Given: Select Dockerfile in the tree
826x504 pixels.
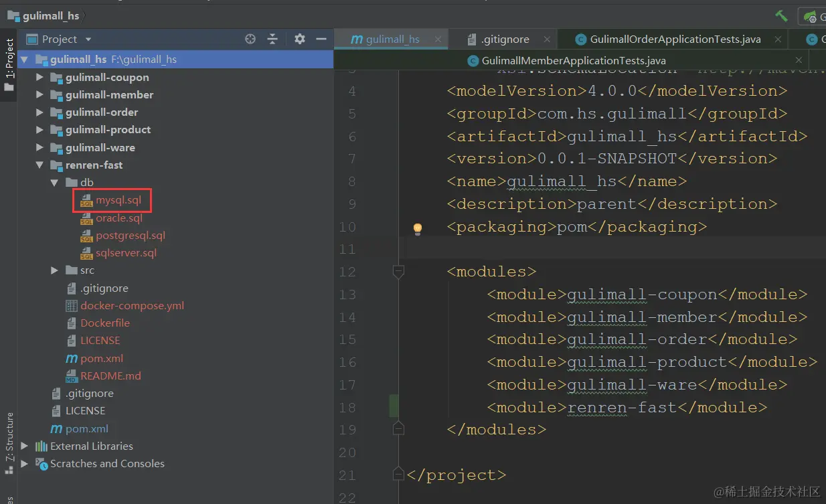Looking at the screenshot, I should [x=105, y=323].
